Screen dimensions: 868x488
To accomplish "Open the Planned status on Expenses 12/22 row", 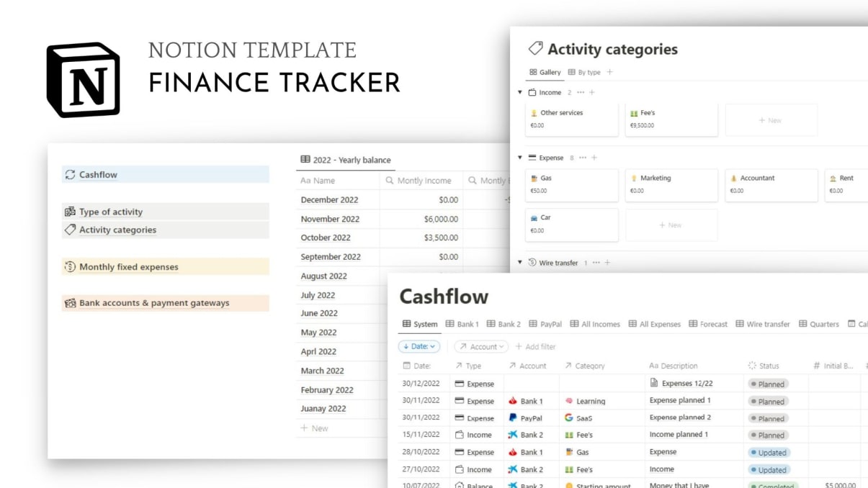I will (x=768, y=384).
